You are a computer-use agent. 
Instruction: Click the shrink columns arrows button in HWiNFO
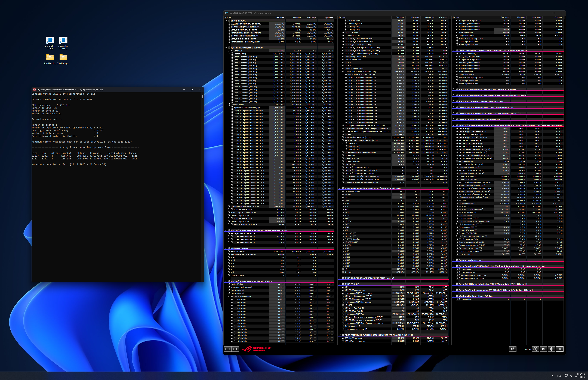(x=235, y=349)
